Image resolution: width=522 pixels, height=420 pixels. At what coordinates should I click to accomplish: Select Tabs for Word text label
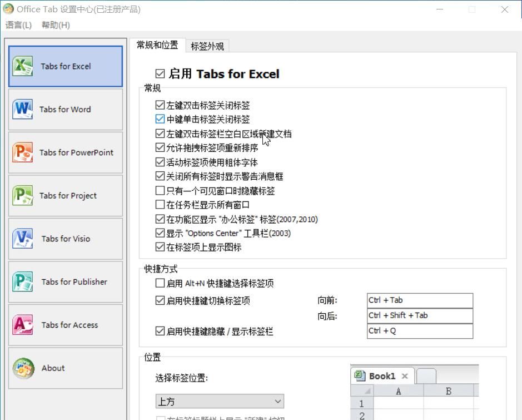point(65,109)
